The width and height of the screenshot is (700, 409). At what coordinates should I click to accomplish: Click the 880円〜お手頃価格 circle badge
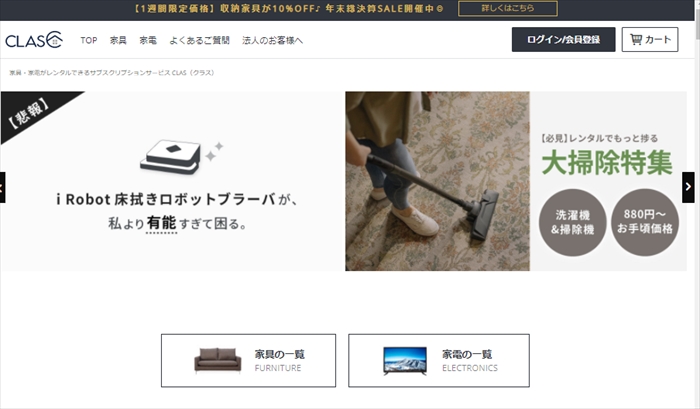[x=645, y=222]
